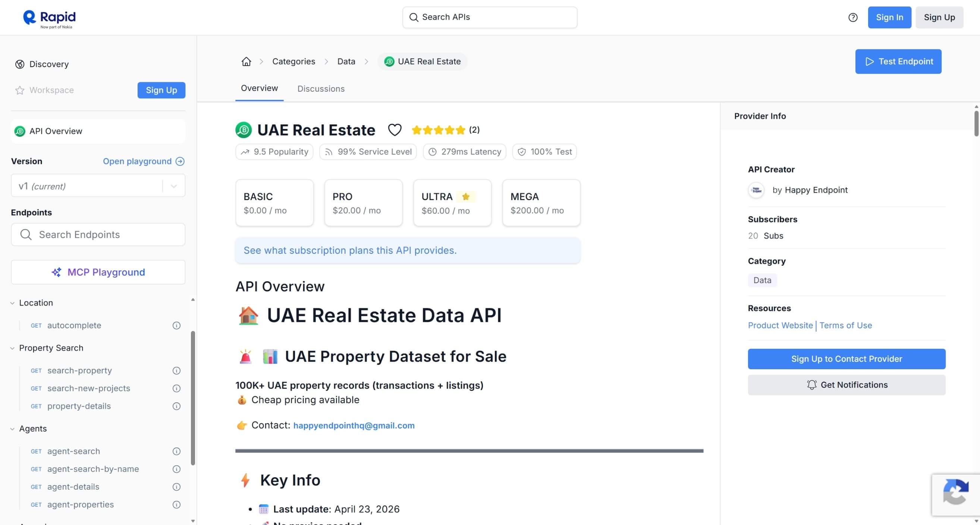Open the v1 (current) version dropdown

98,186
